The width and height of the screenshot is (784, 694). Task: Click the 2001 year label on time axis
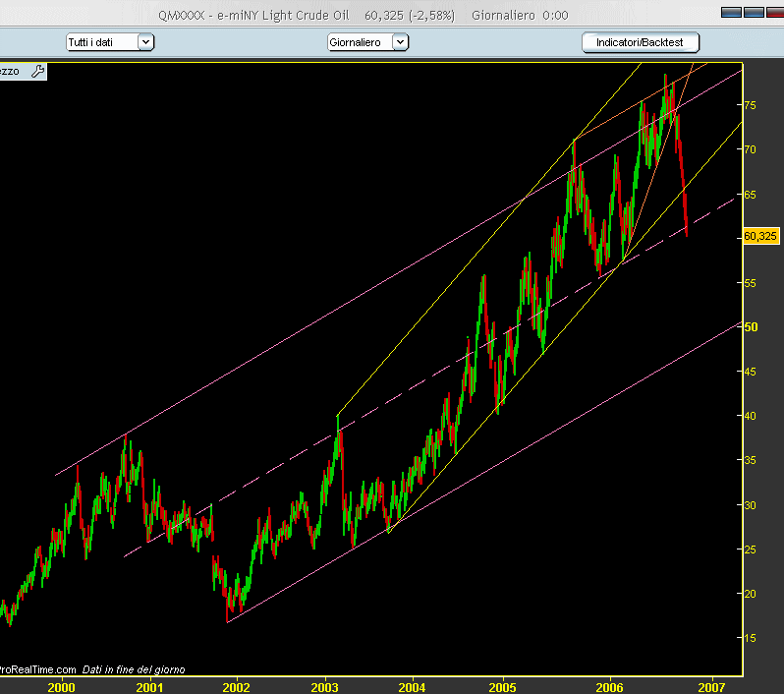149,687
